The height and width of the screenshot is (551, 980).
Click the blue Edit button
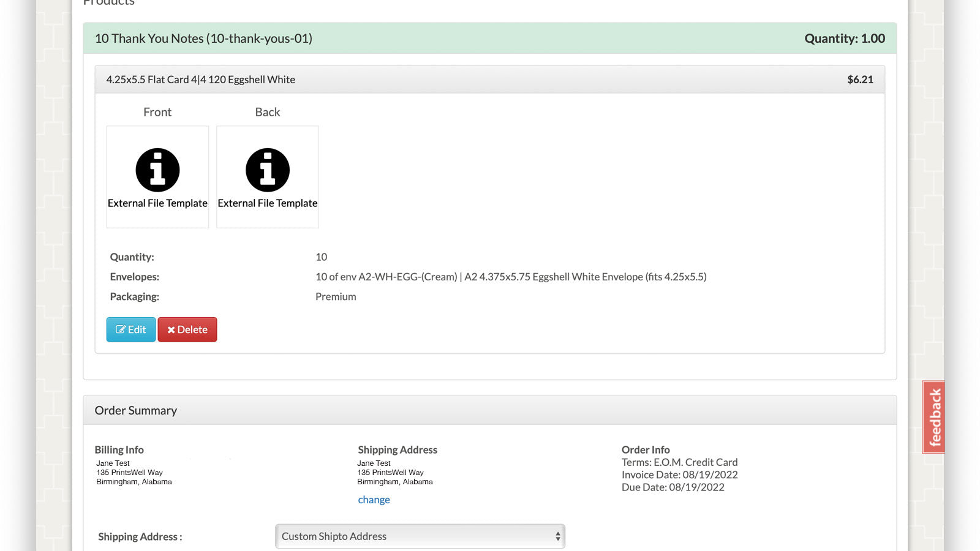tap(131, 329)
